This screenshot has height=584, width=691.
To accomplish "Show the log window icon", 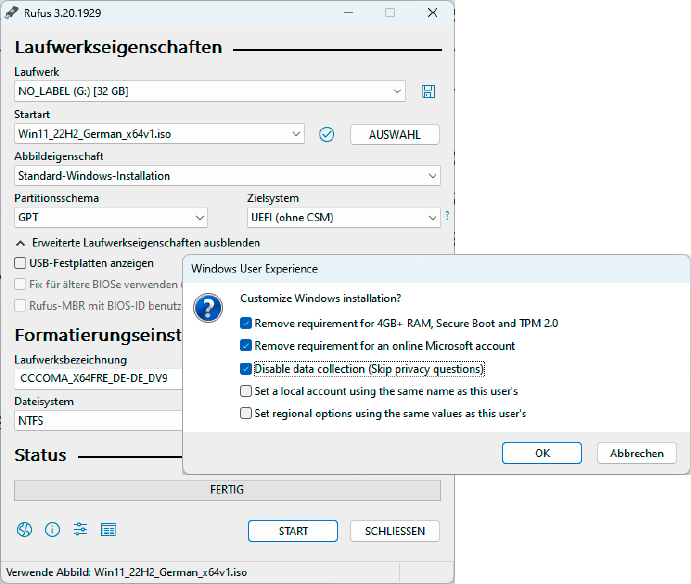I will 108,529.
